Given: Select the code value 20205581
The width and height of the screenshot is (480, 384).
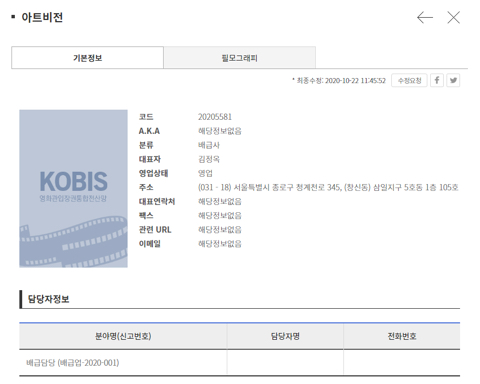Looking at the screenshot, I should point(215,117).
